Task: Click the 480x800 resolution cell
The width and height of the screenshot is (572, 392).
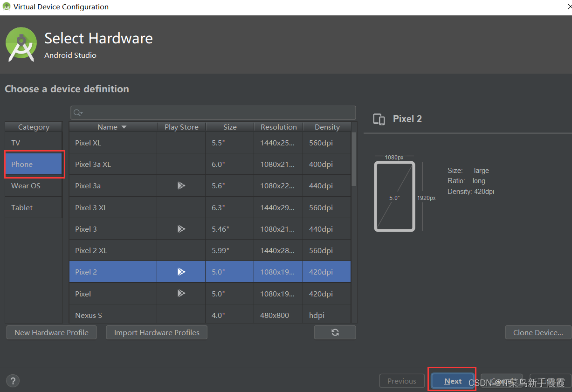Action: (279, 315)
